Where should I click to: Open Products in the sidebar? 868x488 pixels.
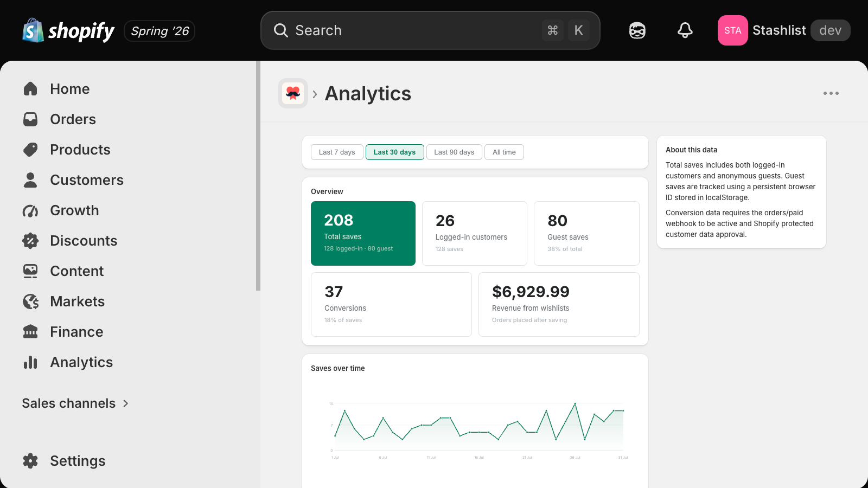(x=80, y=150)
